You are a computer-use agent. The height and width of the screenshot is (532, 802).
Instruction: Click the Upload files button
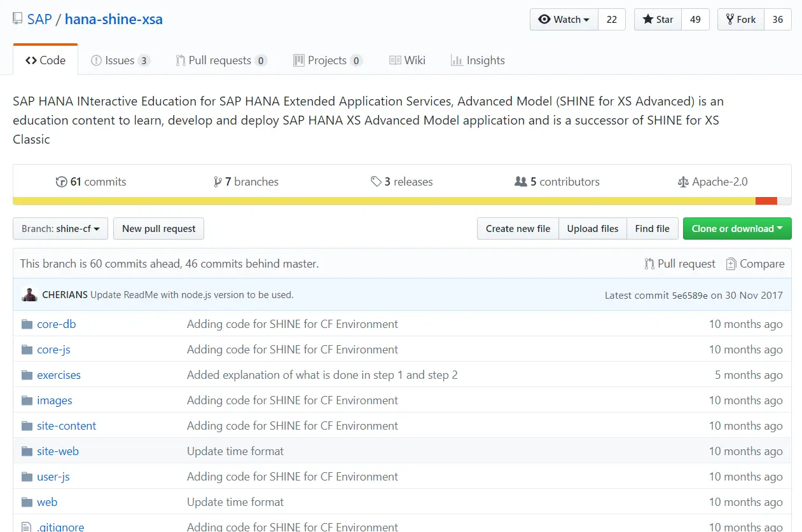(593, 229)
